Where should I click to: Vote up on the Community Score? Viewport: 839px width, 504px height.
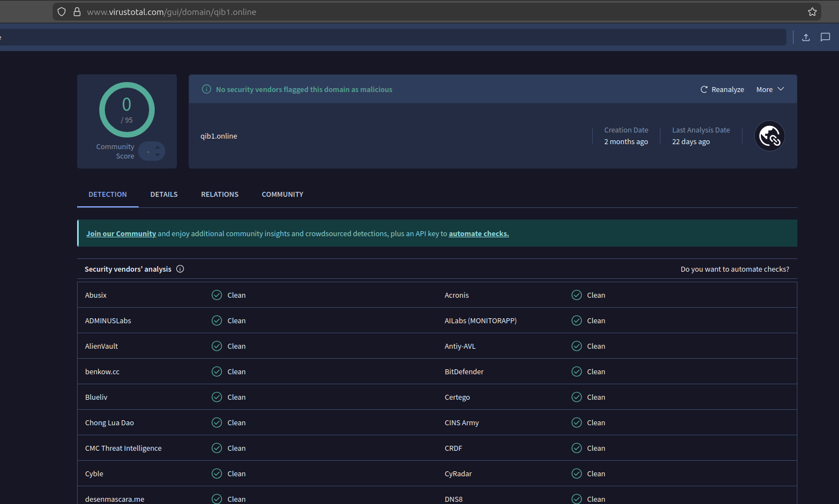pos(157,147)
